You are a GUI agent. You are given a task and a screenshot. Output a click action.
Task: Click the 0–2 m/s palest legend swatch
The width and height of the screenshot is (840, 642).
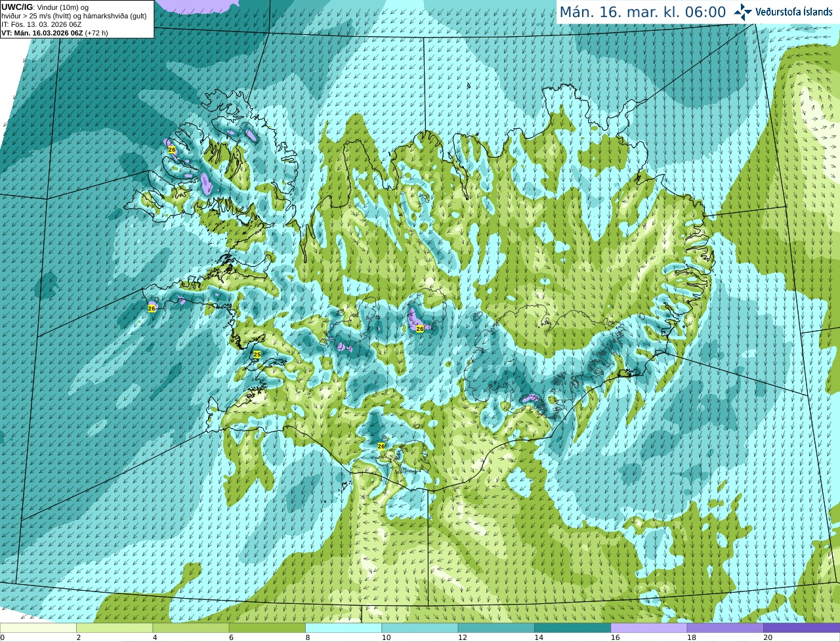pyautogui.click(x=38, y=628)
